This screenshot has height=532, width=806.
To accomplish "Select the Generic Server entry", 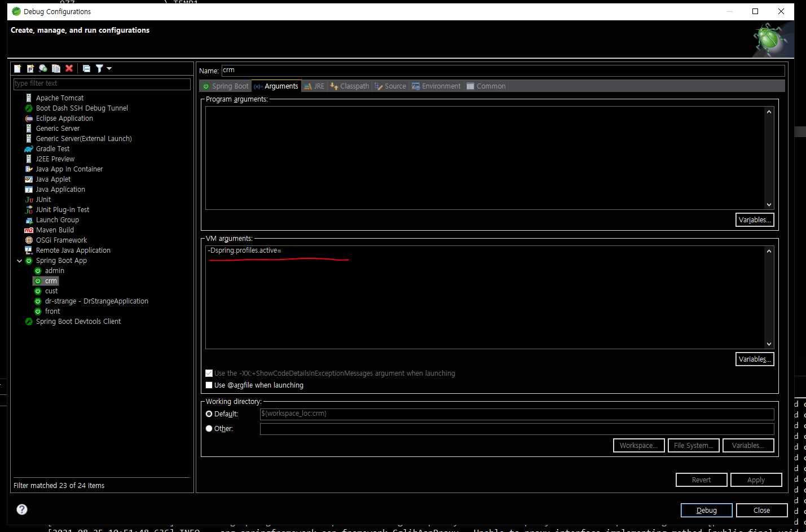I will (x=58, y=129).
